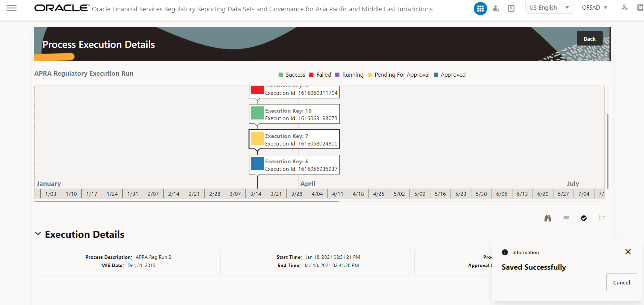Click the partially visible icon at header edge
This screenshot has height=305, width=644.
tap(640, 8)
